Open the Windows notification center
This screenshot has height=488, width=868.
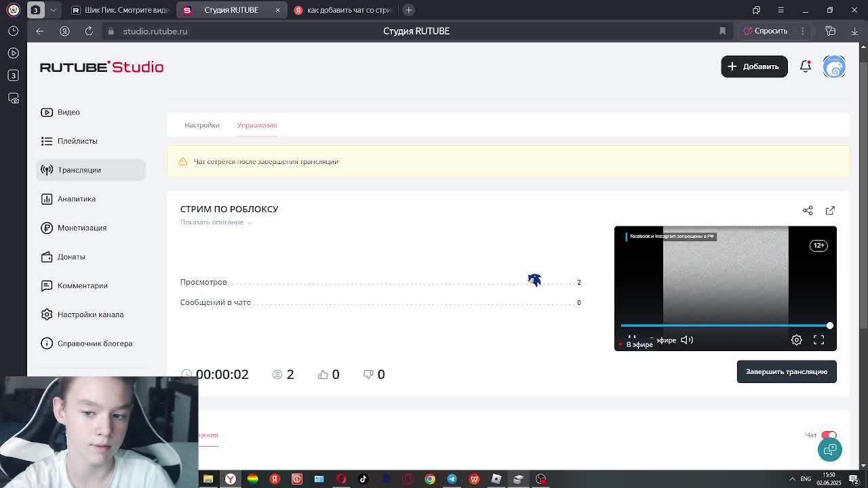click(854, 479)
